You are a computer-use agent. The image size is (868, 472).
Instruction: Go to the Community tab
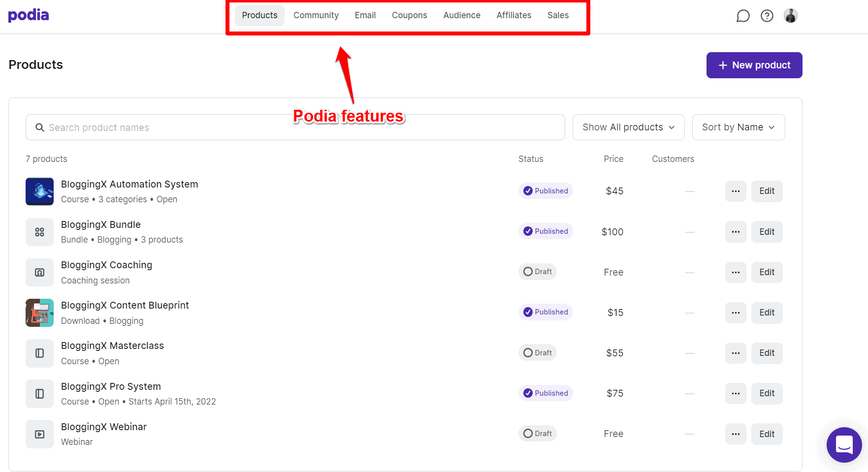(316, 15)
